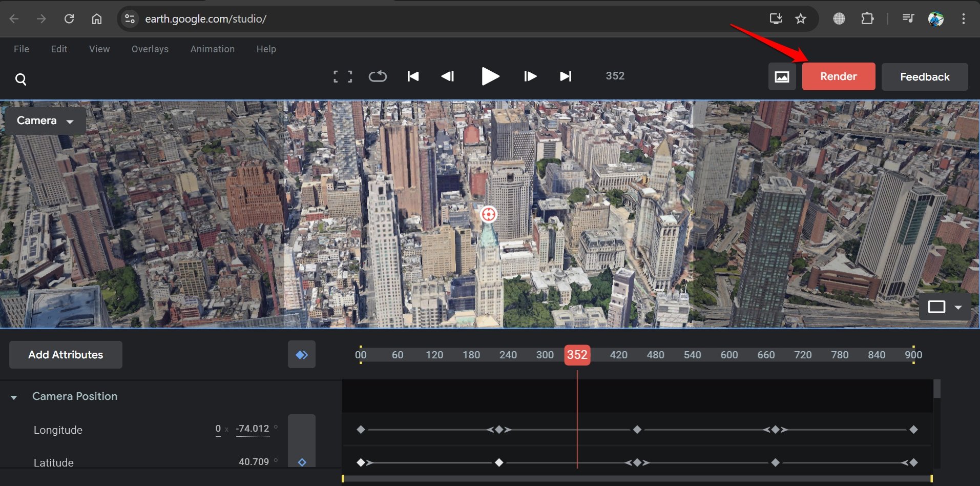Screen dimensions: 980x486
Task: Click the Add Attributes button
Action: click(66, 355)
